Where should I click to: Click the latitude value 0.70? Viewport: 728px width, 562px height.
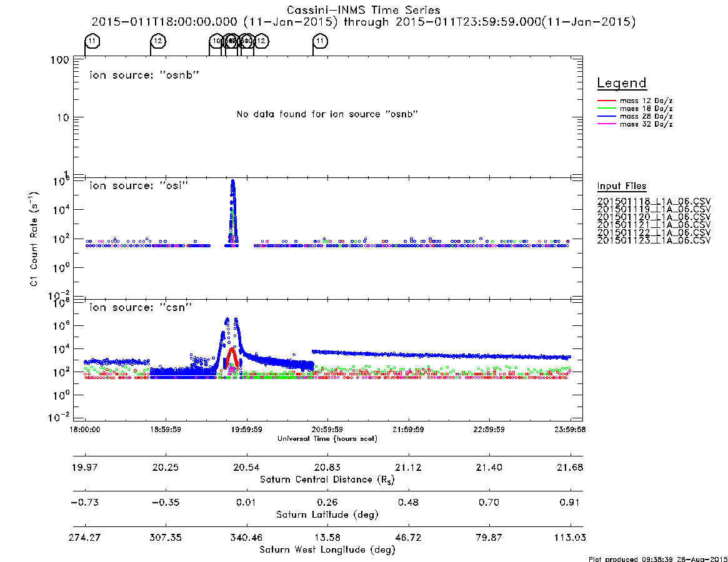[489, 503]
